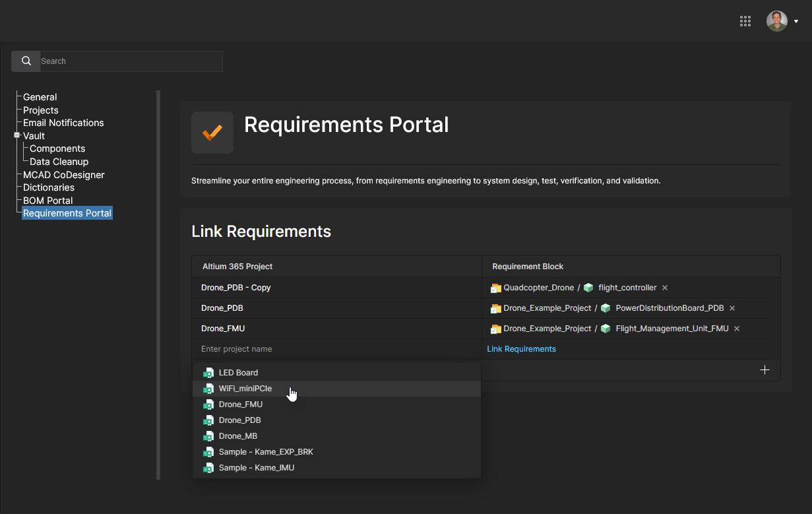The height and width of the screenshot is (514, 812).
Task: Choose Drone_MB in the dropdown list
Action: point(237,436)
